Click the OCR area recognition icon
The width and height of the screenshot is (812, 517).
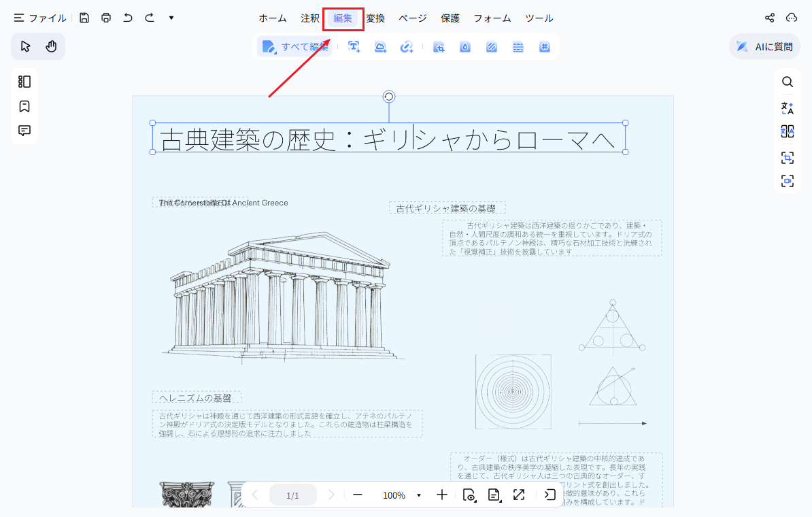787,158
